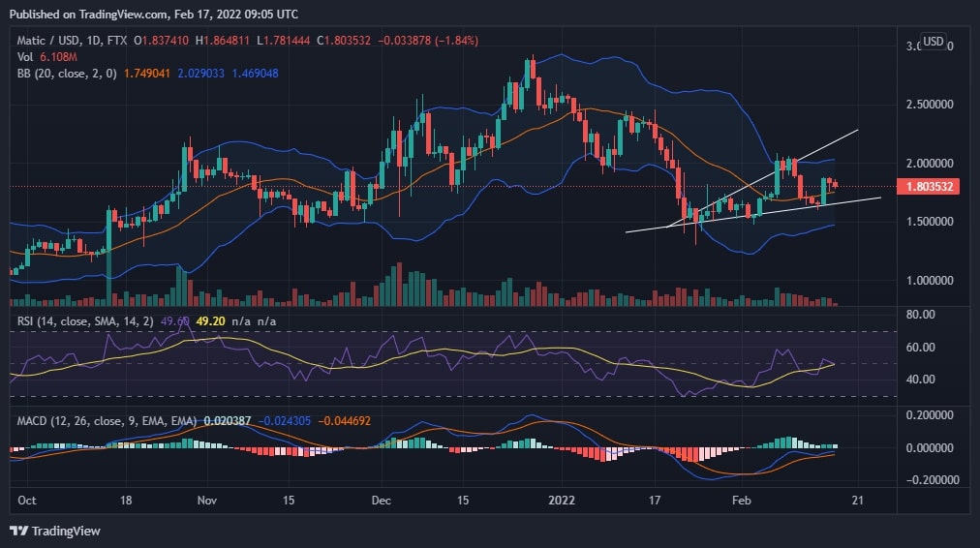This screenshot has height=548, width=980.
Task: Click the MACD histogram value 0.020387
Action: tap(228, 420)
